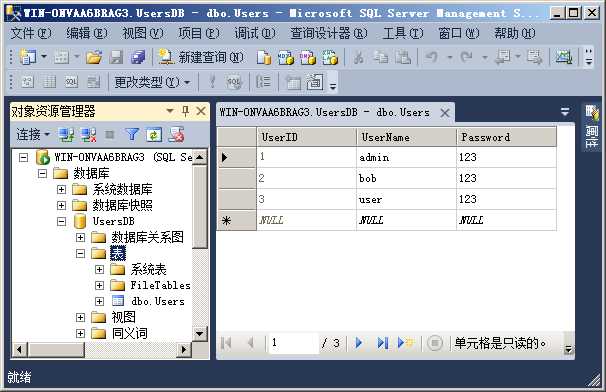The width and height of the screenshot is (606, 392).
Task: Open the 编辑 menu
Action: pos(87,33)
